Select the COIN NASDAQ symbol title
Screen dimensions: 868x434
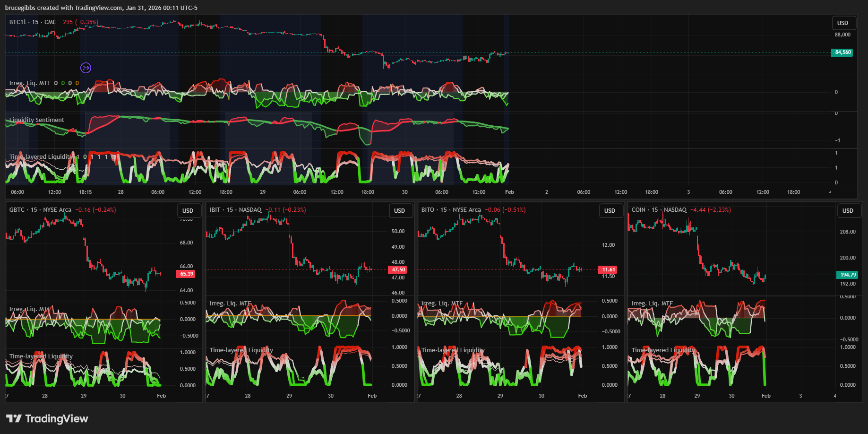point(659,210)
